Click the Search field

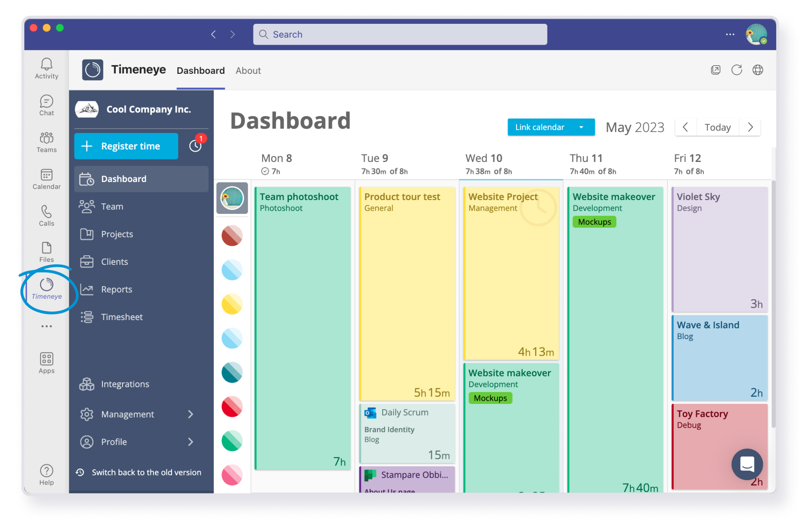pyautogui.click(x=400, y=34)
